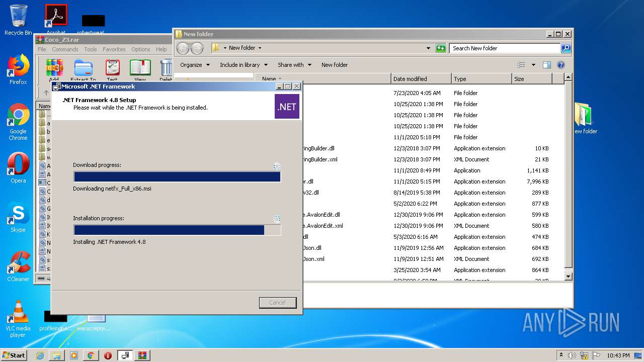The height and width of the screenshot is (362, 644).
Task: Open WinRAR Tools menu
Action: tap(91, 49)
